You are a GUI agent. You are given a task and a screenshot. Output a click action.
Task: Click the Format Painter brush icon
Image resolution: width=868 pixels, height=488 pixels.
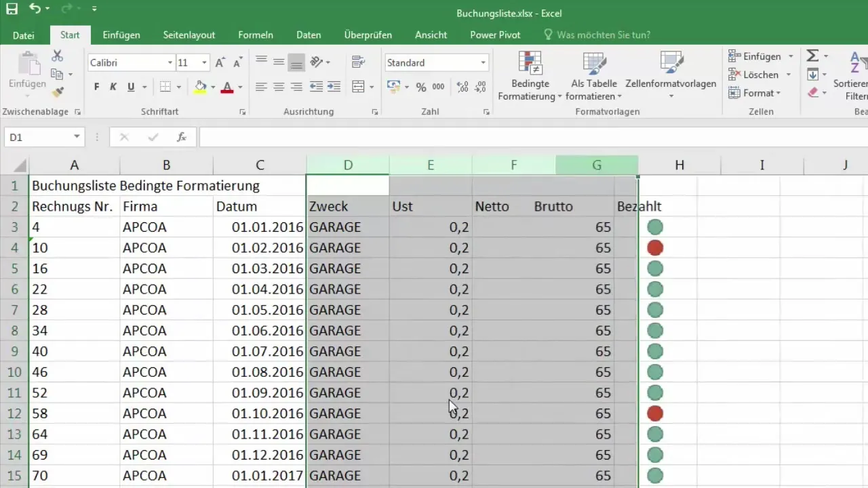click(58, 91)
